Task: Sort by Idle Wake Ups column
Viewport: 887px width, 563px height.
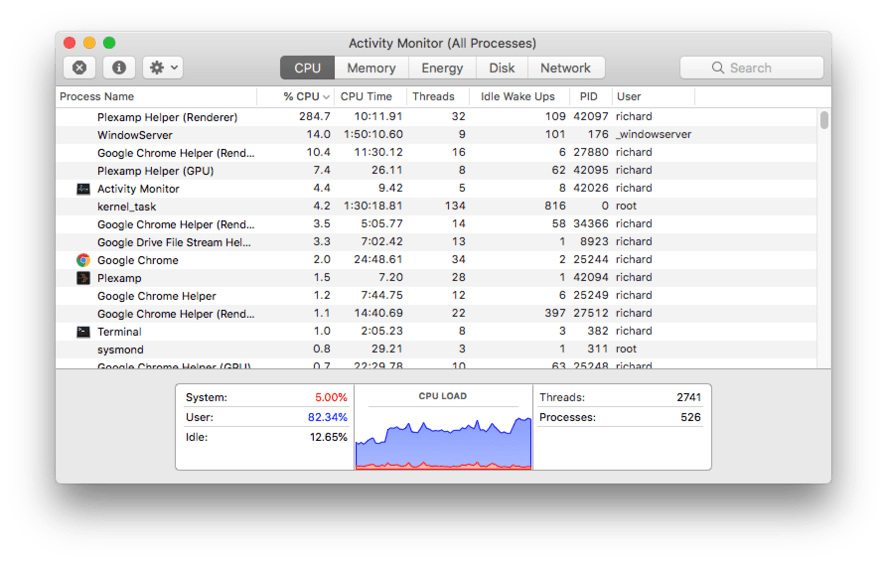Action: click(519, 97)
